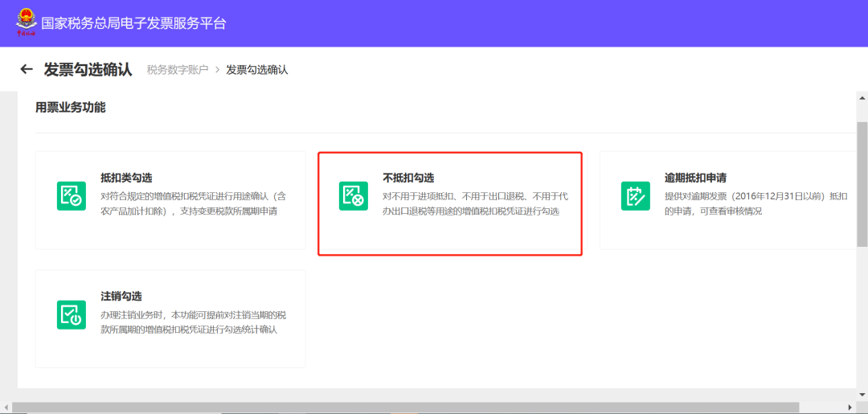Click the 不抵扣勾选 description text
Viewport: 868px width, 414px height.
[x=475, y=203]
